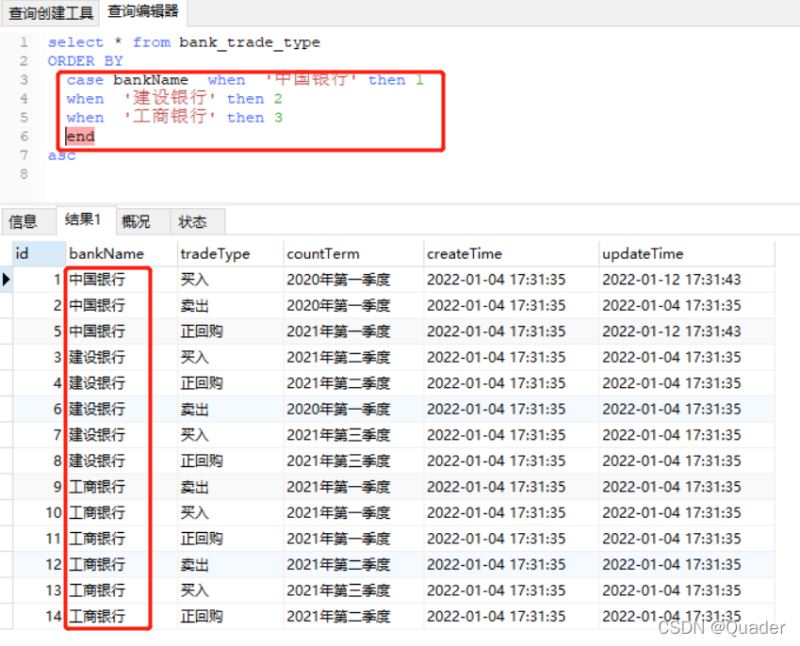
Task: Select the id cell with value 12
Action: click(39, 564)
